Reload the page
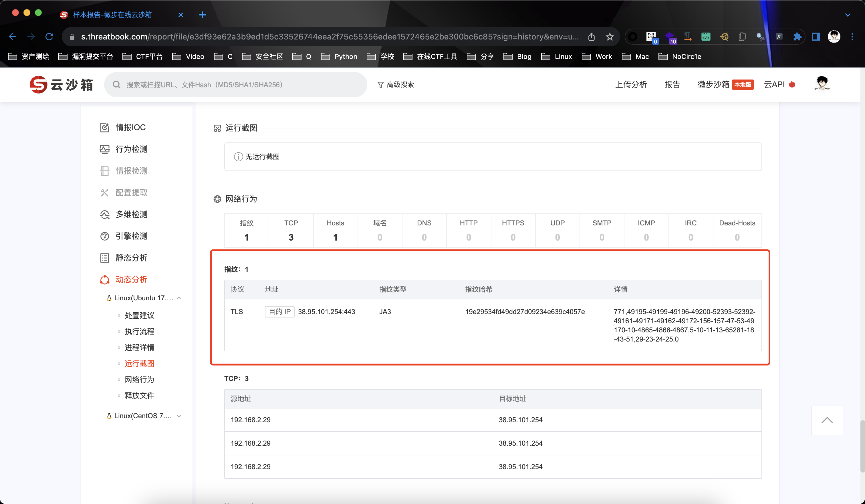 [x=49, y=36]
